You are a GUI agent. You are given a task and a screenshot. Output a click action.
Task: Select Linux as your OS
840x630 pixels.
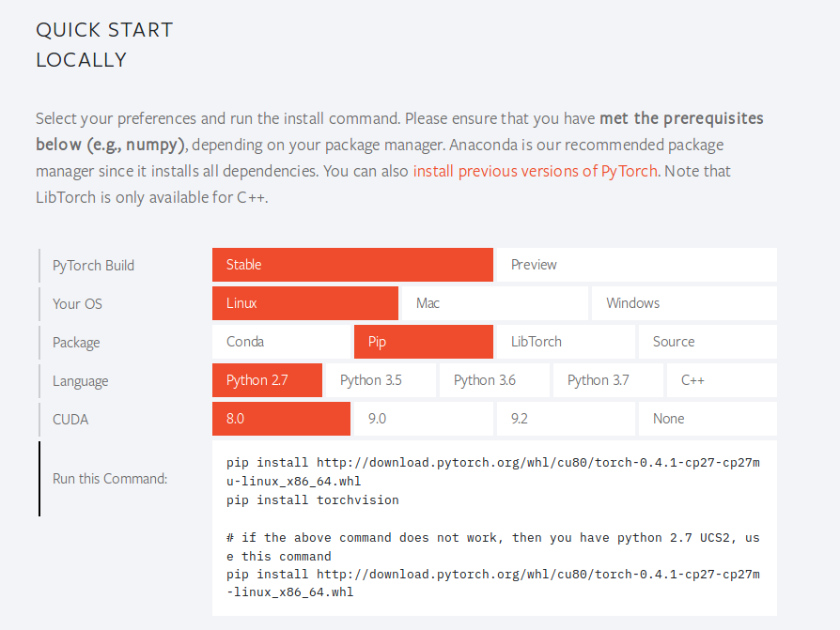[304, 303]
